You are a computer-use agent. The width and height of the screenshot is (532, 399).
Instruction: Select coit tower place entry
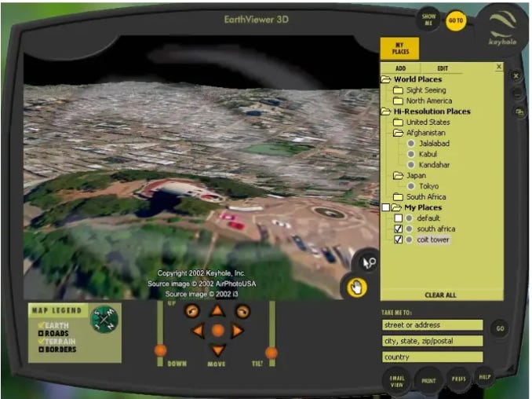433,240
